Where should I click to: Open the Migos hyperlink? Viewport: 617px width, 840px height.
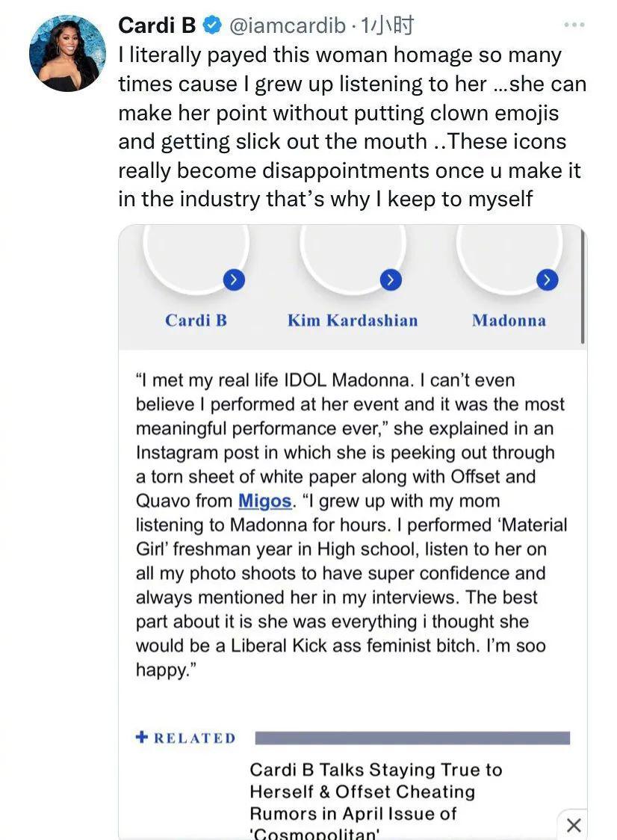point(264,501)
